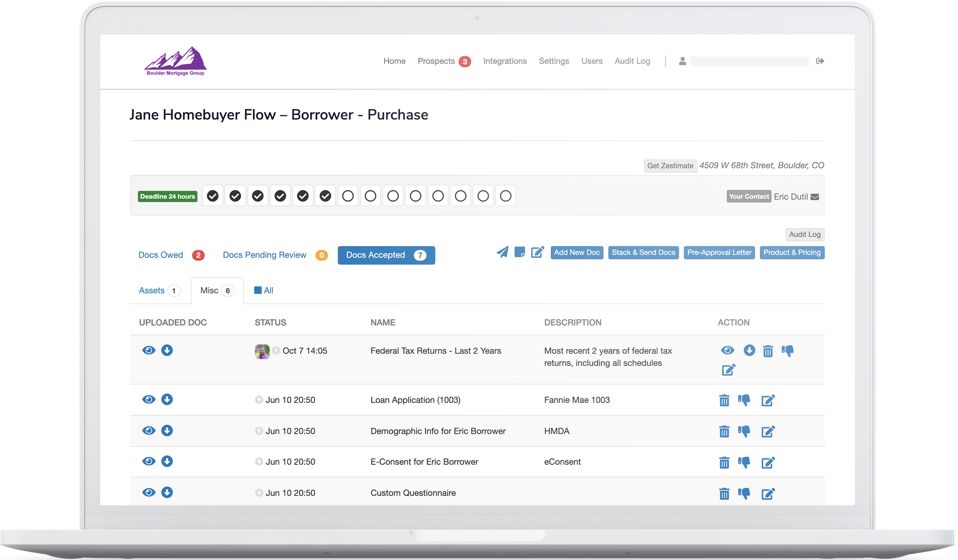Send a message using the paper plane icon
This screenshot has width=958, height=560.
(x=503, y=252)
